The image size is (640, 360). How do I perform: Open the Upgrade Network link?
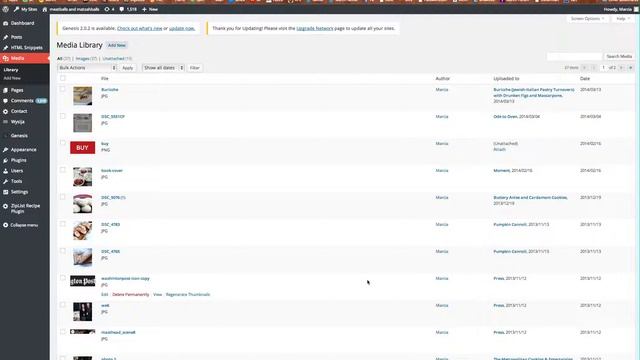click(x=315, y=29)
